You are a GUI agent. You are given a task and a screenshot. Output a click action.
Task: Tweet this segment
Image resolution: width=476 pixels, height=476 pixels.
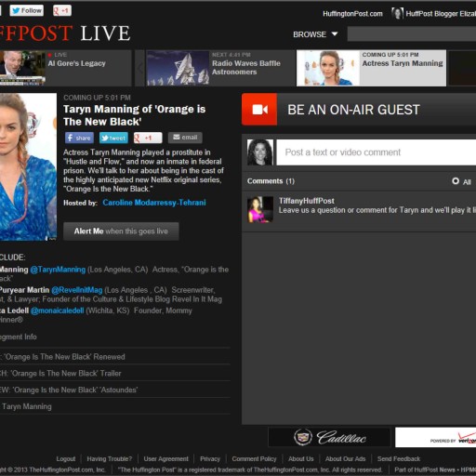(x=113, y=138)
